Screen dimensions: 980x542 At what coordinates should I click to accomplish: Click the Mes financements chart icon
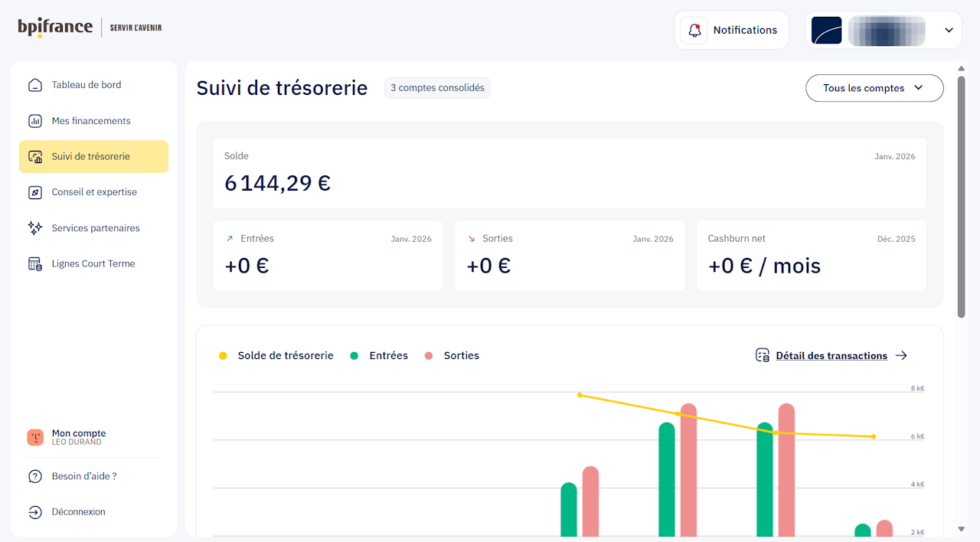click(x=35, y=121)
